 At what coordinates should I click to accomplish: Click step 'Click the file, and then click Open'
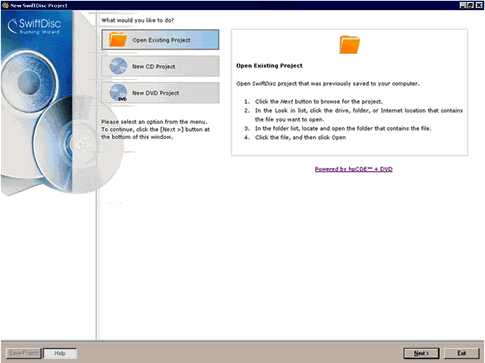point(300,137)
